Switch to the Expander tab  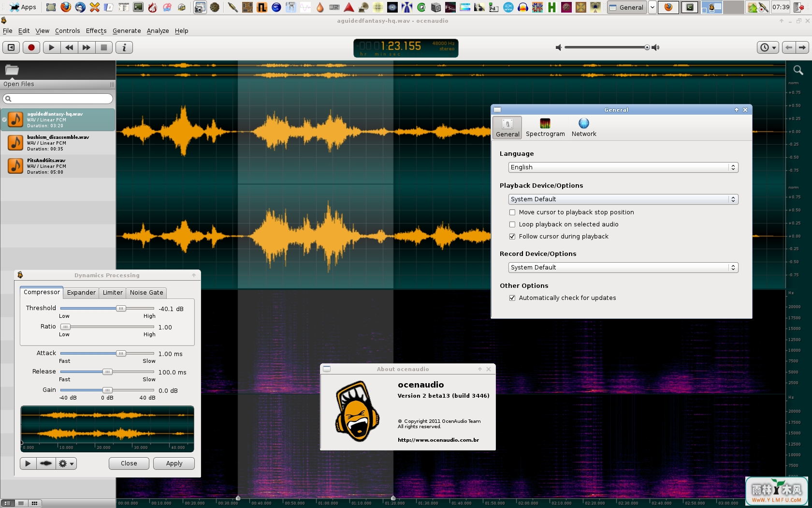click(81, 293)
